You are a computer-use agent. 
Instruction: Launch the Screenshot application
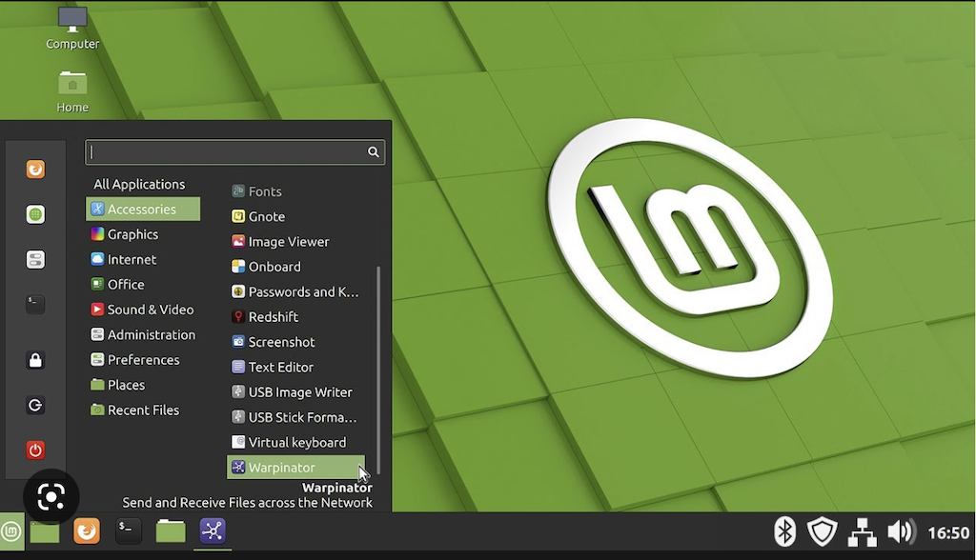[281, 342]
